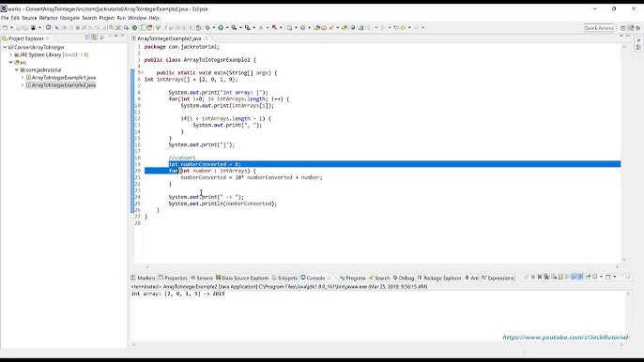Switch to the Servers tab
Screen dimensions: 644x362
click(202, 278)
